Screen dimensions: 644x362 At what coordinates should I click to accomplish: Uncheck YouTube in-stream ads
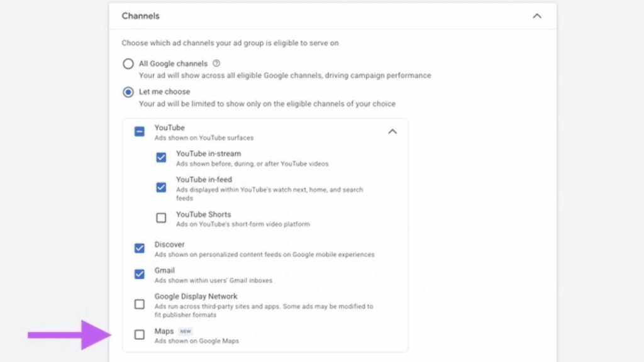161,157
